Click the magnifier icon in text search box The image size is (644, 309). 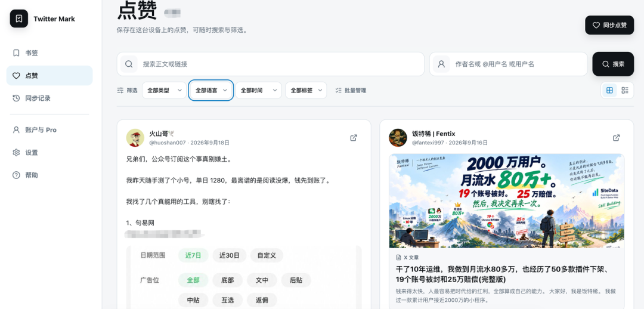129,64
